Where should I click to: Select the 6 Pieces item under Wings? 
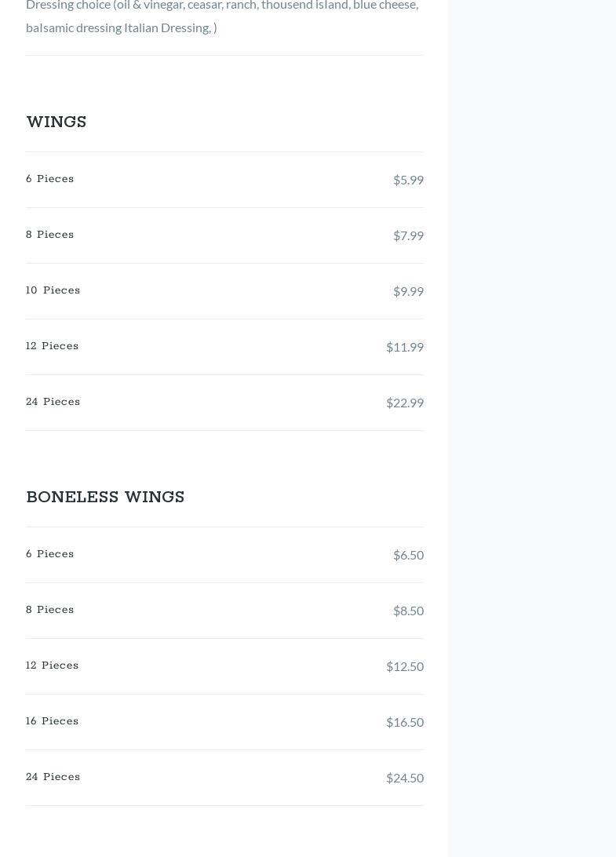pos(50,179)
